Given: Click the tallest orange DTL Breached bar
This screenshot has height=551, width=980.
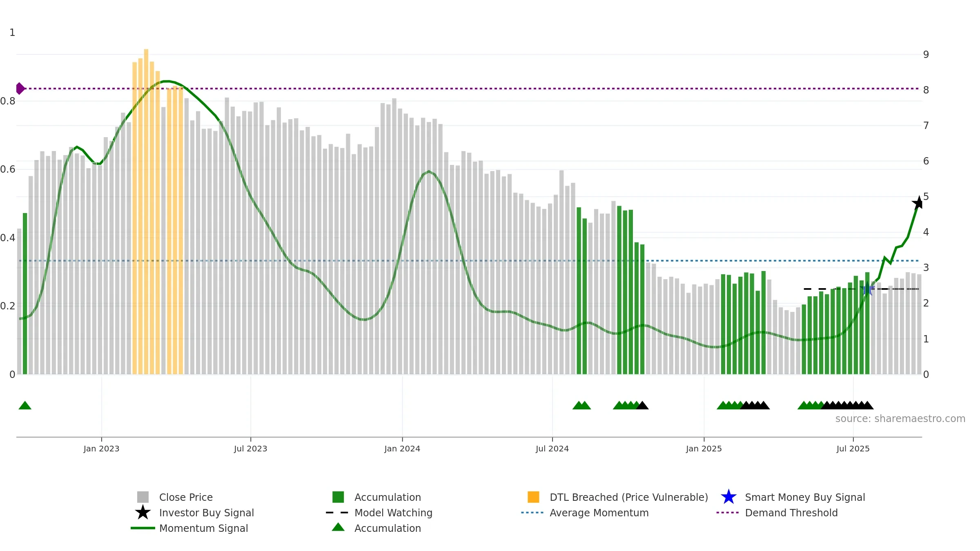Looking at the screenshot, I should coord(146,211).
